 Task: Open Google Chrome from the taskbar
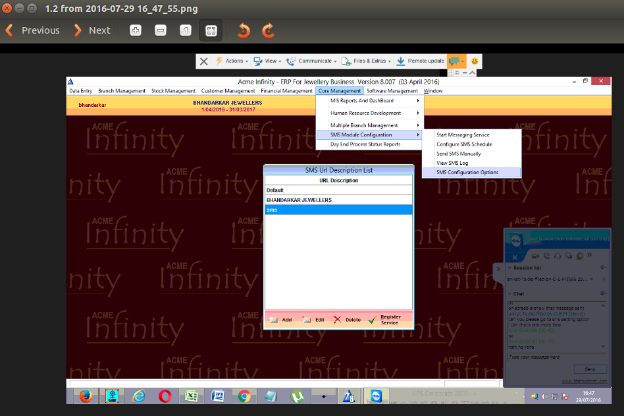(244, 396)
